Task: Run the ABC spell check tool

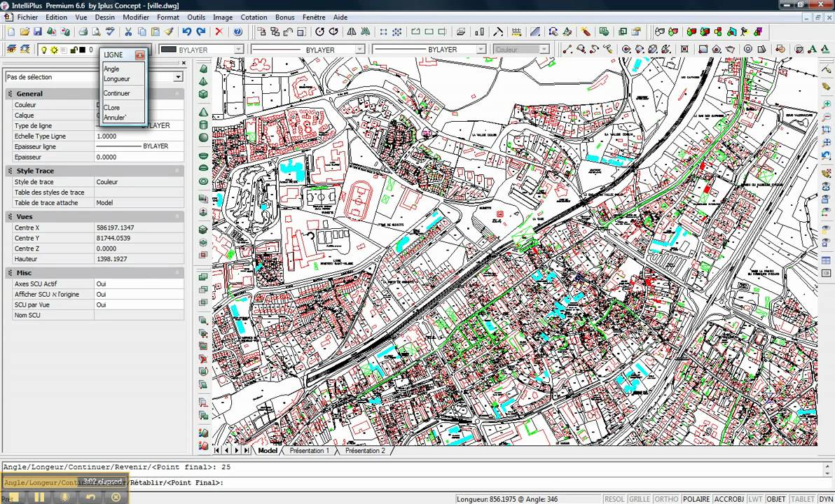Action: click(x=110, y=31)
